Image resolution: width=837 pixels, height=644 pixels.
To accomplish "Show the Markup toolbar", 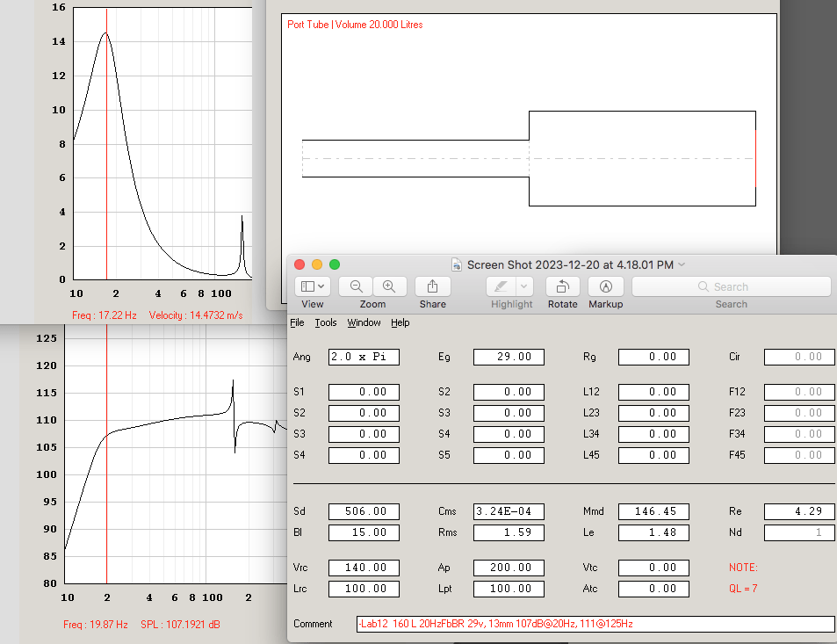I will (606, 286).
